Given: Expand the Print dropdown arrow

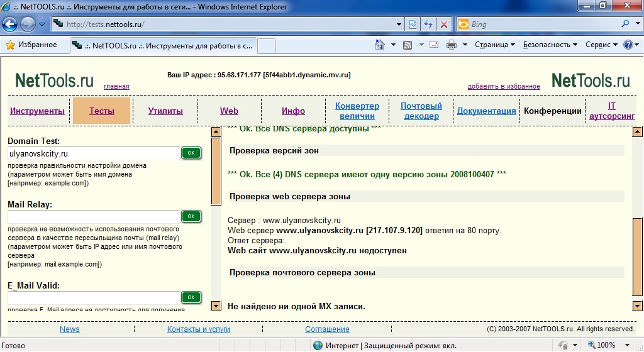Looking at the screenshot, I should pyautogui.click(x=465, y=45).
